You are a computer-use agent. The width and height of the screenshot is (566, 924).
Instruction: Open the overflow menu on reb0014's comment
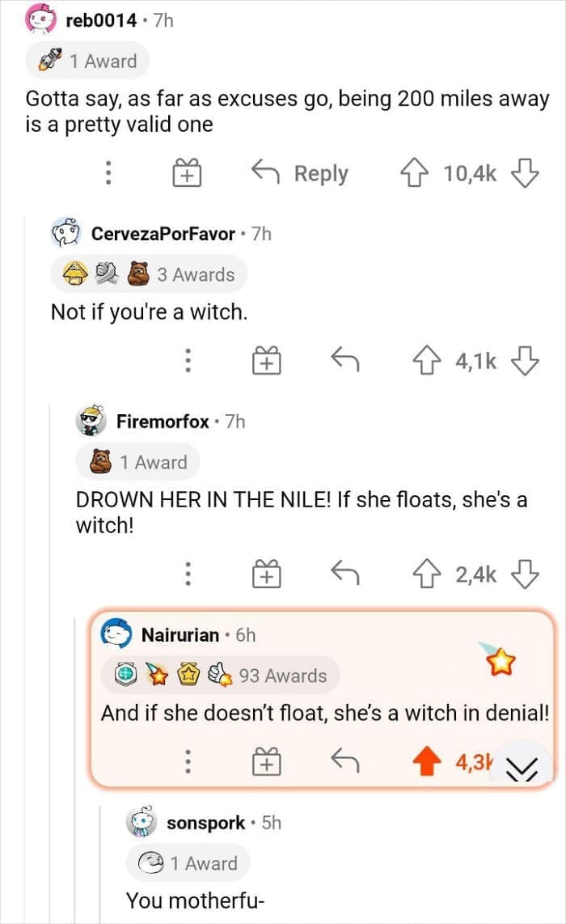click(x=108, y=173)
